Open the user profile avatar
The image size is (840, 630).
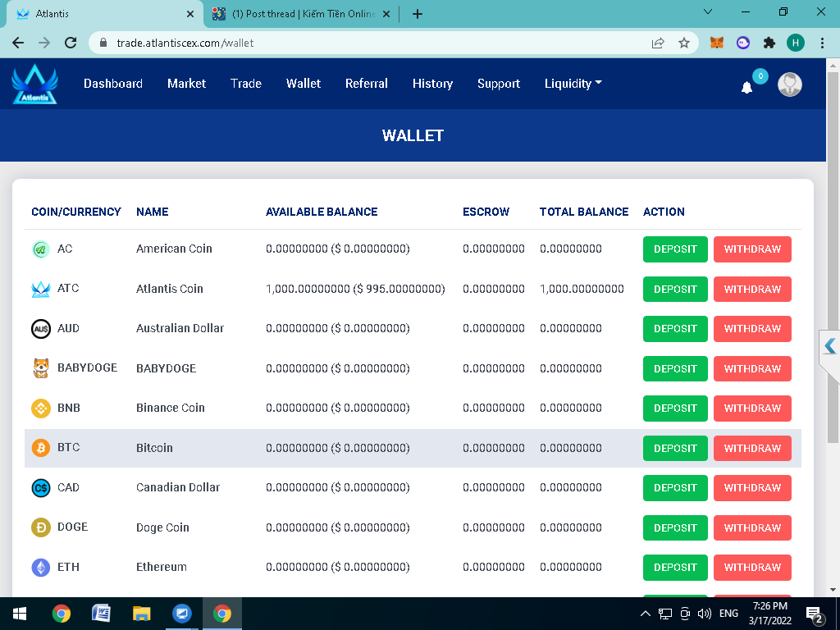790,84
